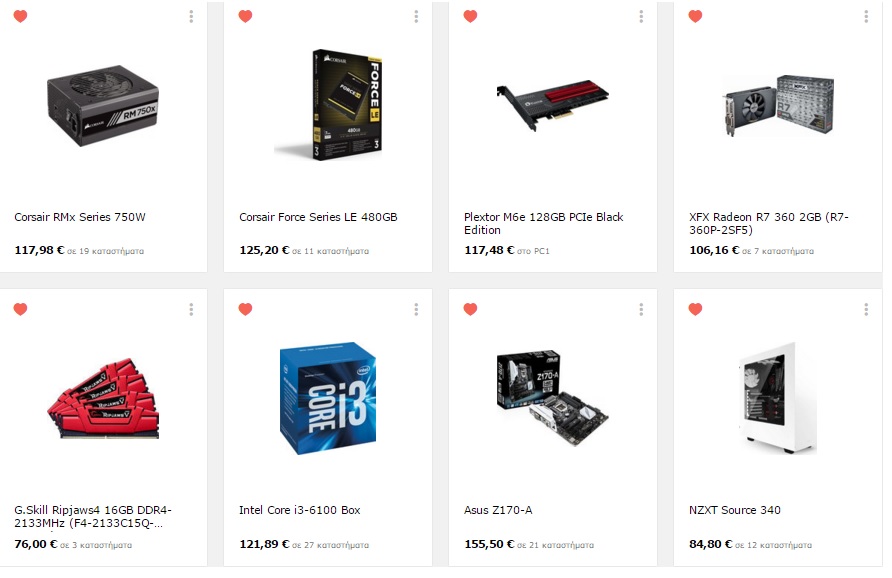Open options menu for NZXT Source 340
This screenshot has height=578, width=892.
(x=866, y=309)
